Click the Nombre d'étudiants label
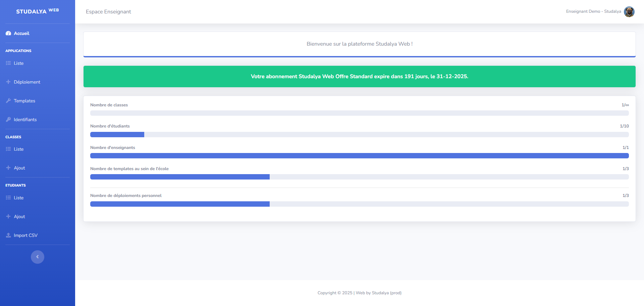This screenshot has width=644, height=306. click(110, 126)
